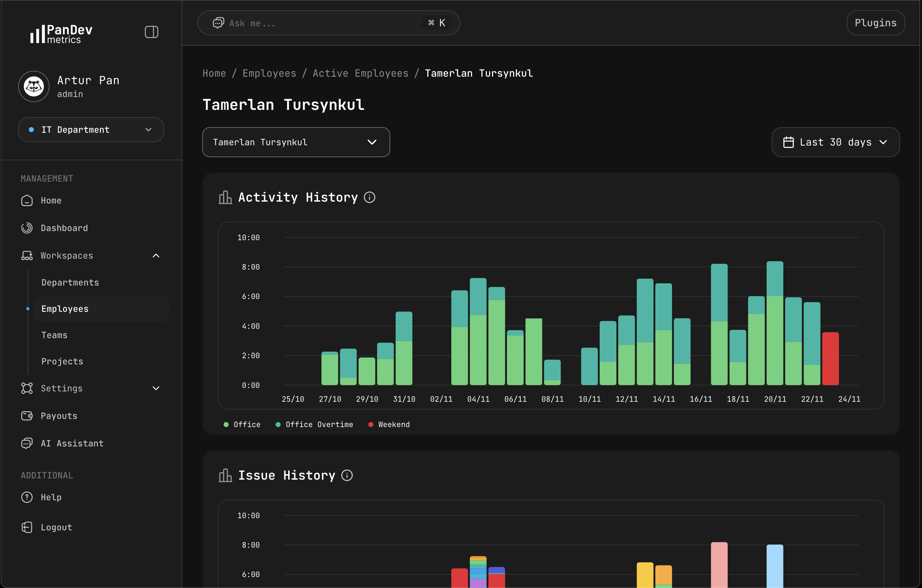Click the green Office color dot

click(226, 424)
